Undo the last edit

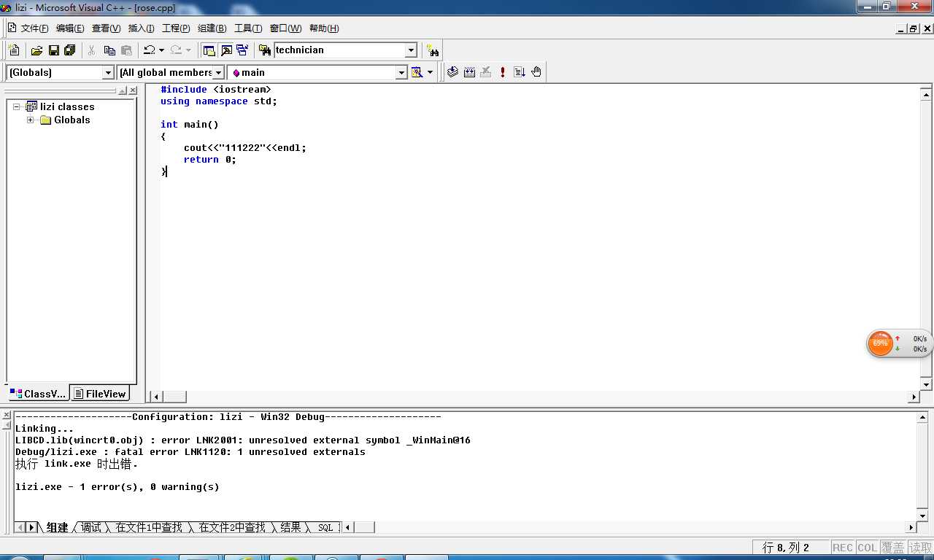[x=149, y=50]
